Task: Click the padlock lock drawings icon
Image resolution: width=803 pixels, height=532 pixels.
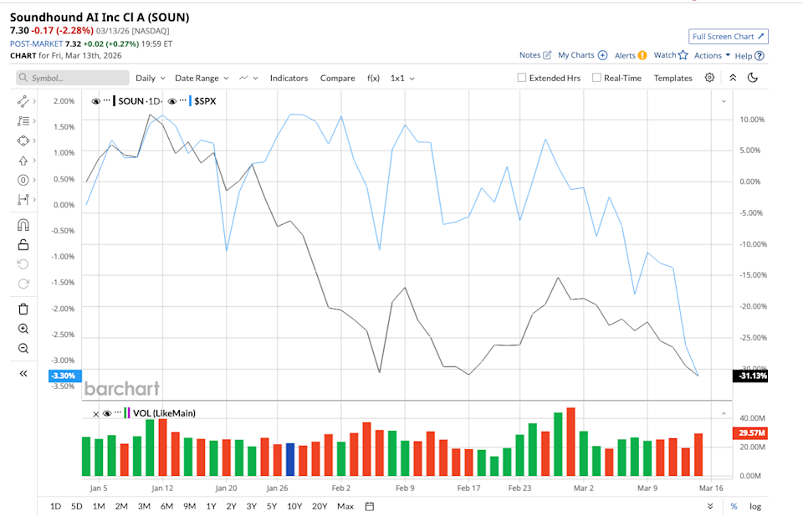Action: [23, 244]
